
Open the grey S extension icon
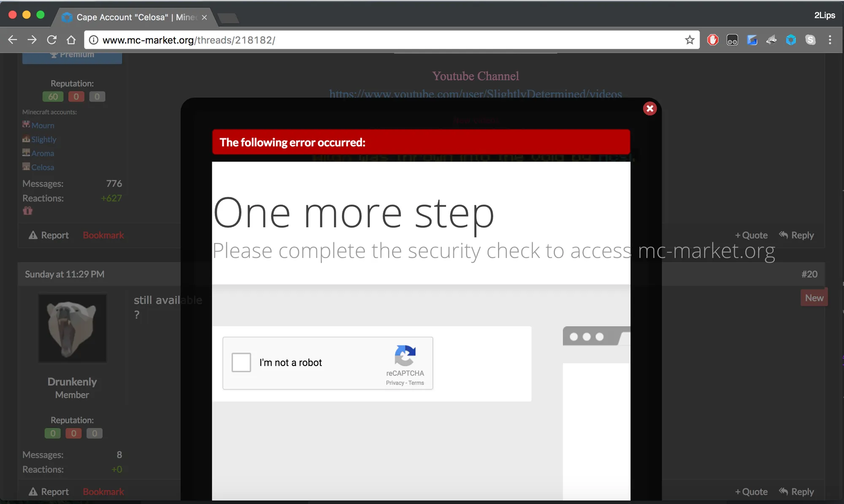tap(810, 40)
